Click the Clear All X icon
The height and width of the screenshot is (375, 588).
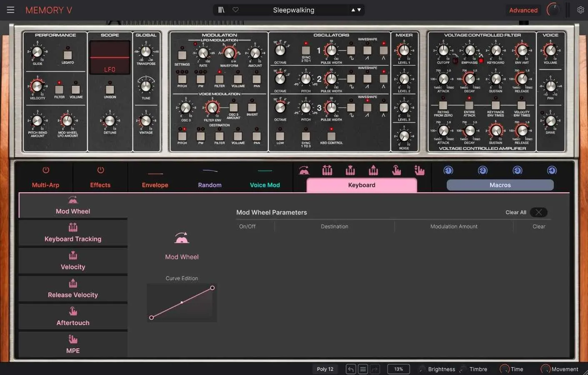click(538, 212)
